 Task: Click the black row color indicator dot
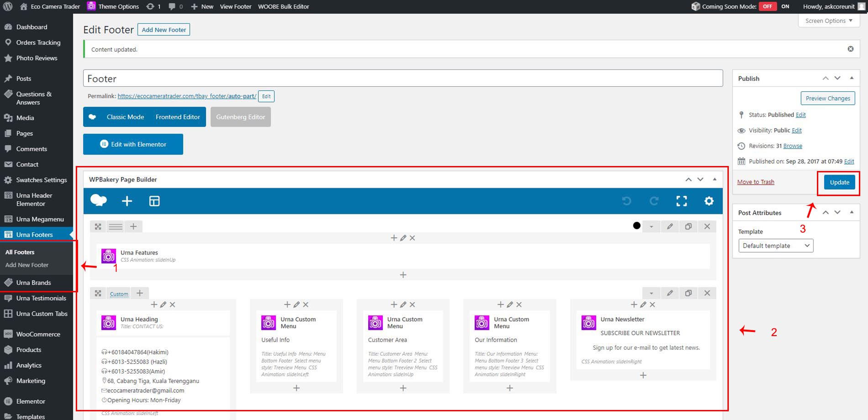(x=637, y=226)
